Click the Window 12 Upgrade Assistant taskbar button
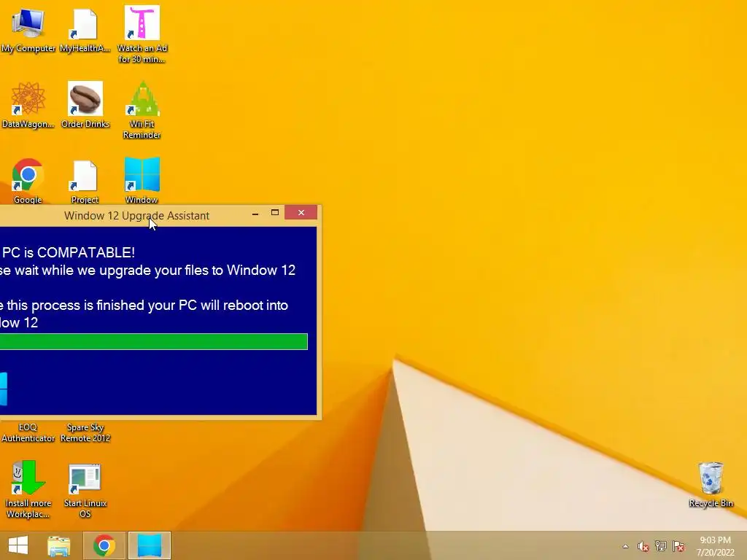Viewport: 747px width, 560px height. (149, 545)
